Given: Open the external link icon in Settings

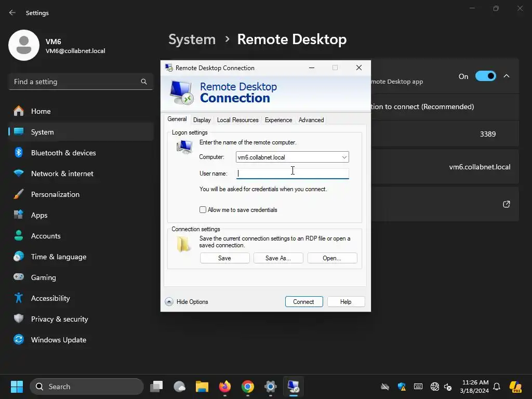Looking at the screenshot, I should click(x=507, y=204).
